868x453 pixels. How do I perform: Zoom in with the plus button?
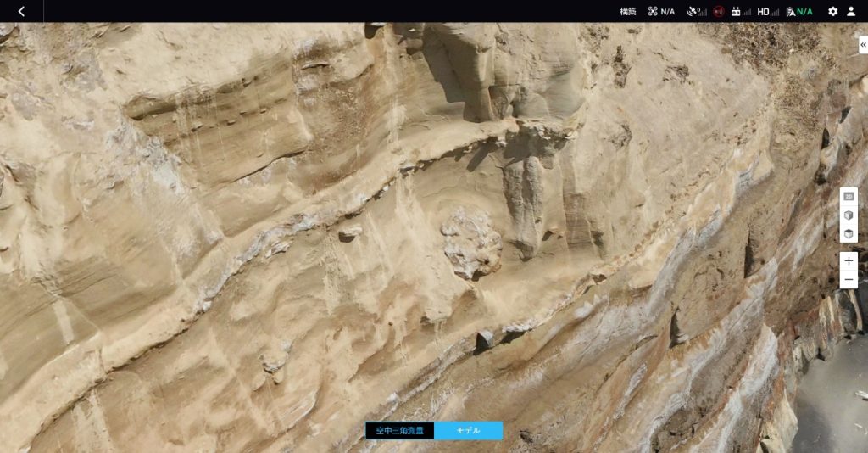849,260
